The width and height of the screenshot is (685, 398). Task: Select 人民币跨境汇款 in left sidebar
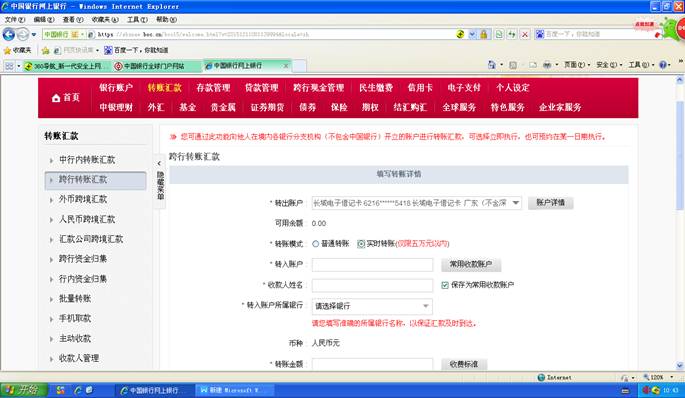pyautogui.click(x=87, y=219)
